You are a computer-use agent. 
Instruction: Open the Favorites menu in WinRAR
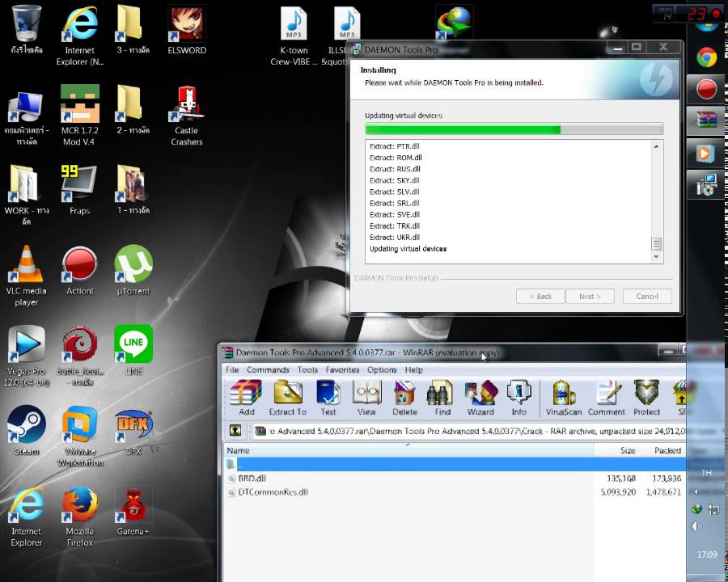coord(343,370)
